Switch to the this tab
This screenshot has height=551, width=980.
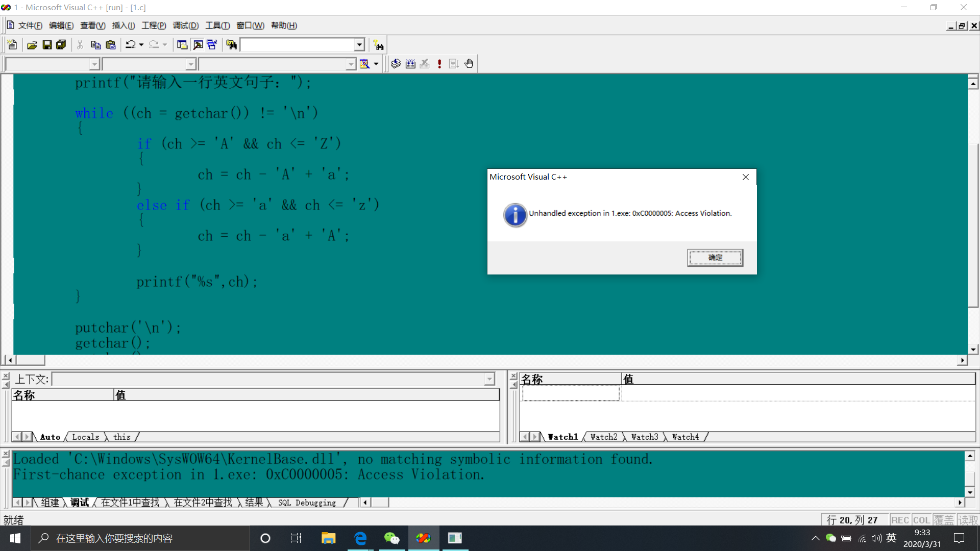click(122, 437)
